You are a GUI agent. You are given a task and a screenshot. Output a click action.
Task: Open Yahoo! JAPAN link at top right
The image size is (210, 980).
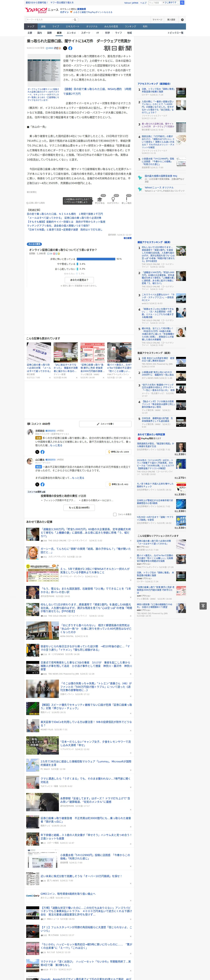pyautogui.click(x=131, y=3)
